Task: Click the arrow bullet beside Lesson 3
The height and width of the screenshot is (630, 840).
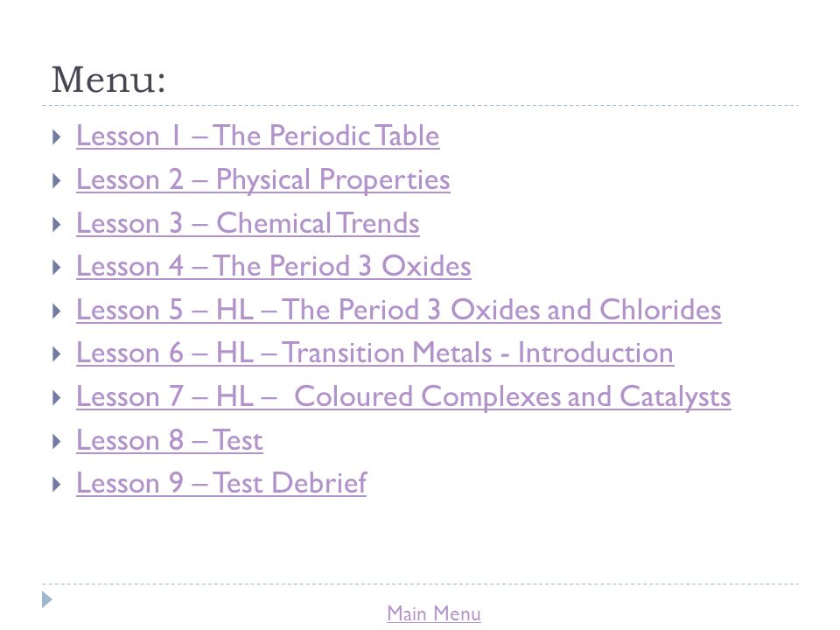Action: tap(57, 225)
